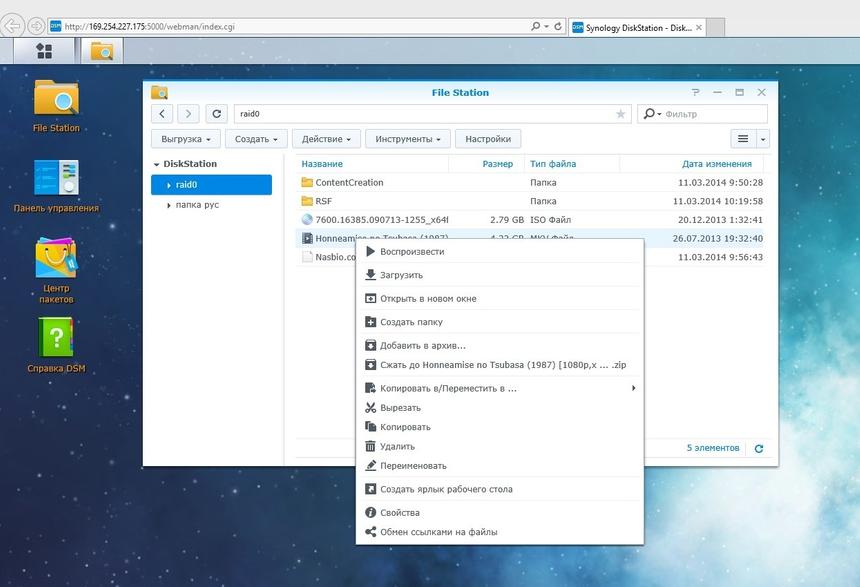Open the Действие dropdown menu
Image resolution: width=860 pixels, height=587 pixels.
tap(327, 138)
